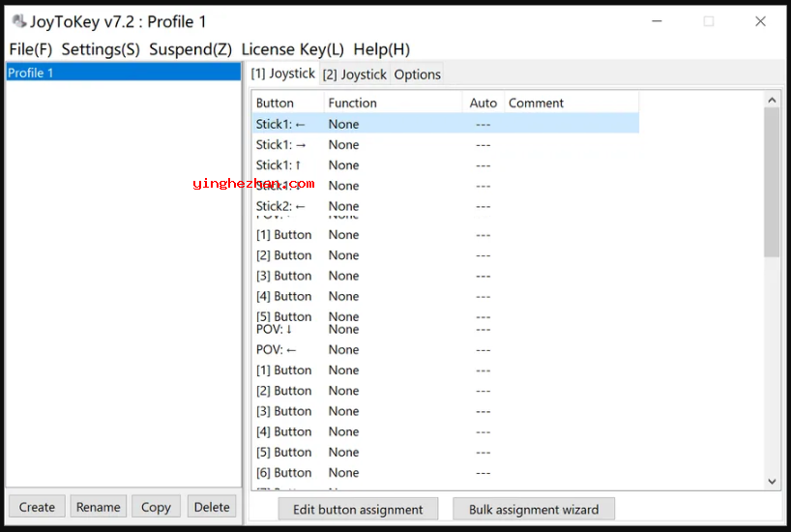Viewport: 791px width, 532px height.
Task: Open the License Key(L) menu
Action: 293,49
